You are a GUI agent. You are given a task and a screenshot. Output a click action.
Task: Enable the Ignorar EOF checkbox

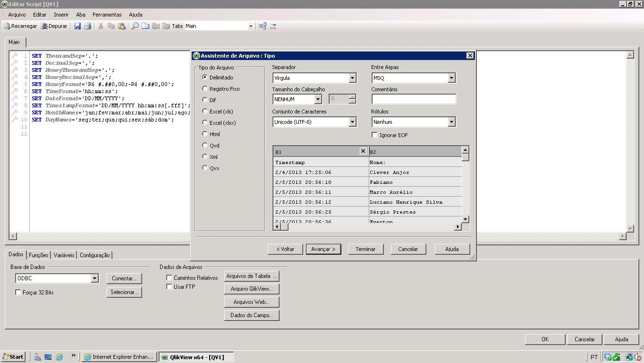click(375, 135)
